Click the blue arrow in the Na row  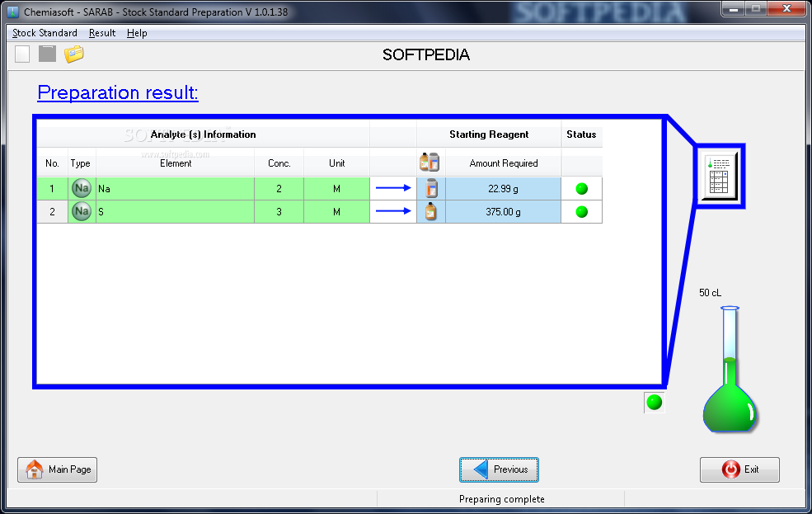tap(393, 188)
